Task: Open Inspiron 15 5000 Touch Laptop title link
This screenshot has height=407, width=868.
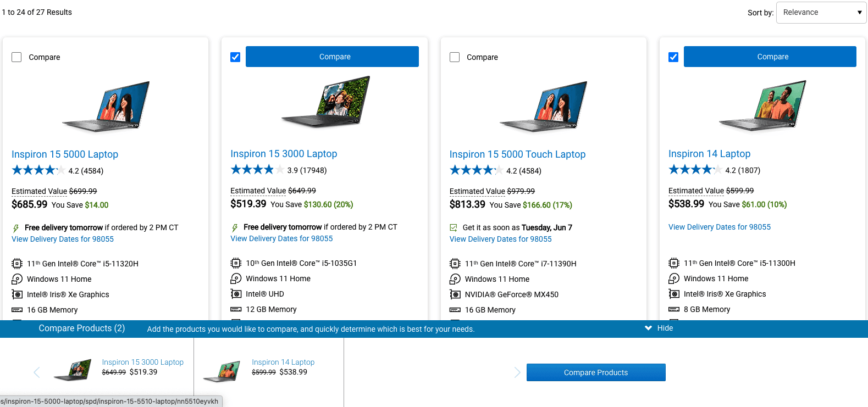Action: (517, 154)
